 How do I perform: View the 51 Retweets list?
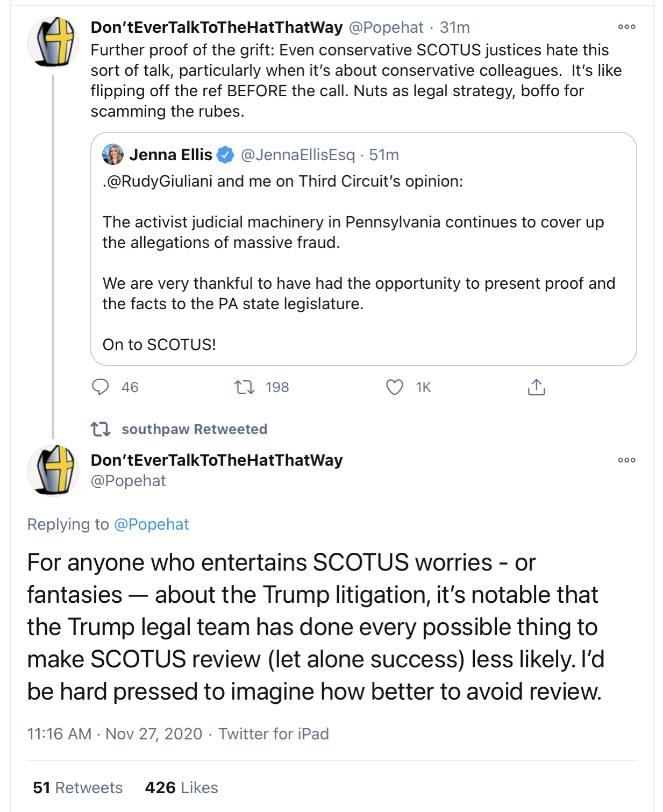pos(78,788)
